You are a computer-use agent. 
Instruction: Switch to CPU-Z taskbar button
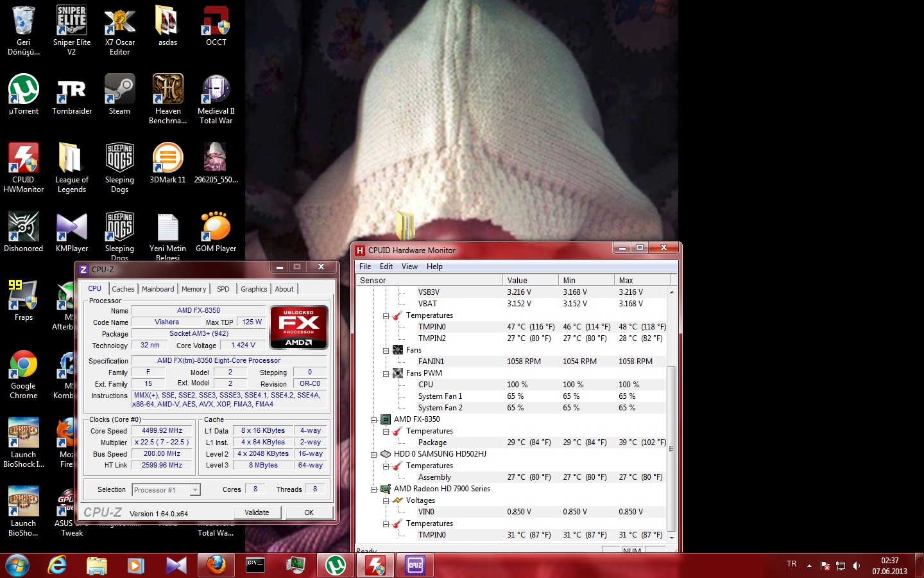(415, 565)
